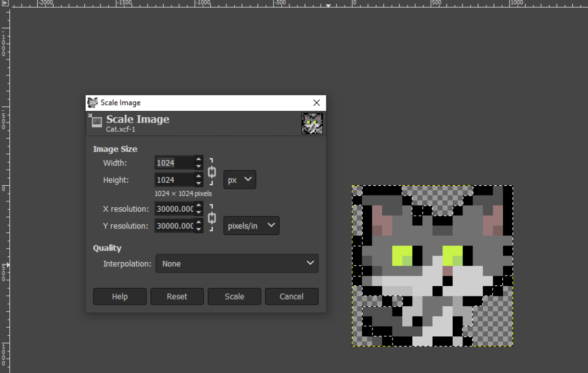Click the cat preview thumbnail in the dialog
Image resolution: width=588 pixels, height=373 pixels.
point(312,123)
